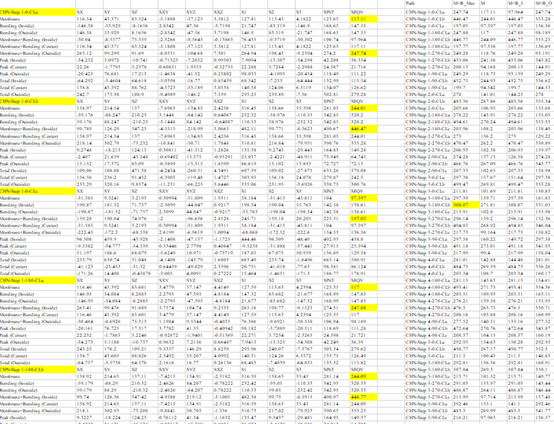The height and width of the screenshot is (424, 554).
Task: Select 607.39 in the S1 column
Action: 248,170
